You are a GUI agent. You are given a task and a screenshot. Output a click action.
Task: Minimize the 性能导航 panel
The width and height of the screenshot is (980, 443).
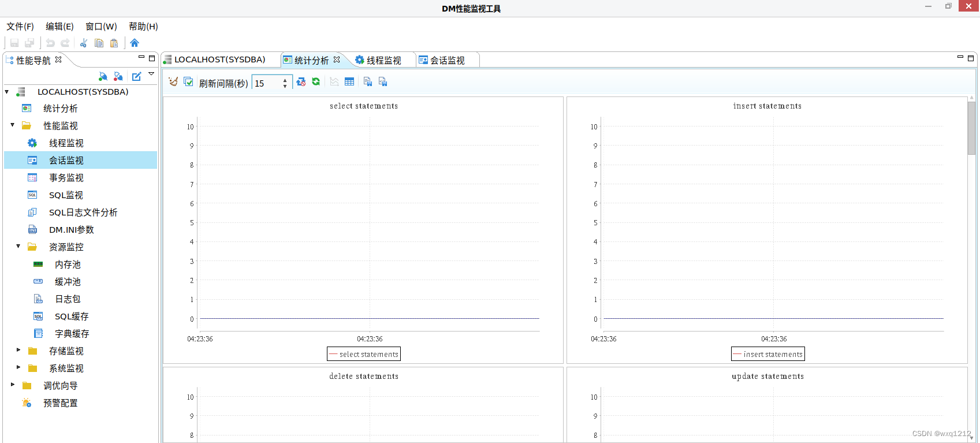(x=141, y=57)
